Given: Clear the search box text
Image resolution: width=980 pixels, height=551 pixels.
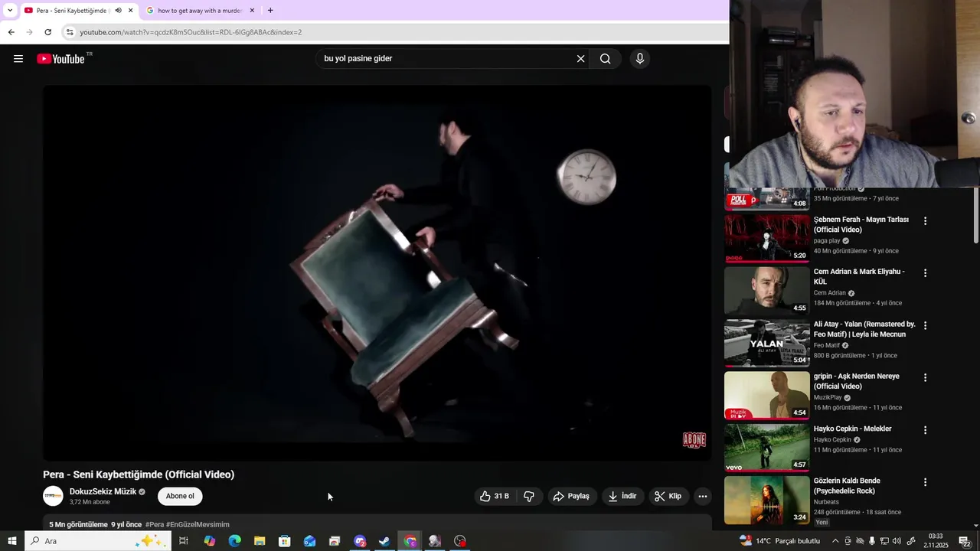Looking at the screenshot, I should [580, 59].
